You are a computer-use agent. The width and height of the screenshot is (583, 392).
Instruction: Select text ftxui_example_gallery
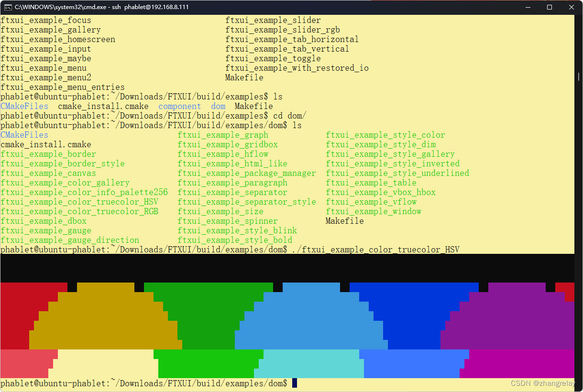[51, 30]
